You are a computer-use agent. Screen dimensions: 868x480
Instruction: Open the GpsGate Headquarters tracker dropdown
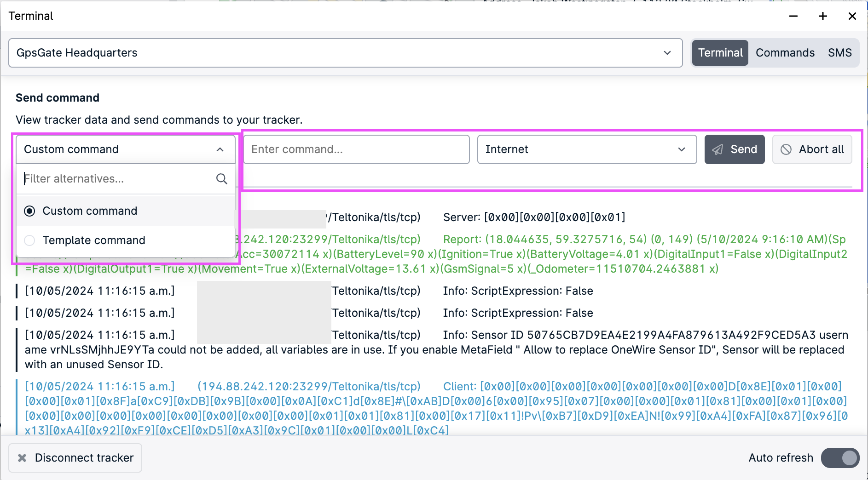(x=345, y=53)
